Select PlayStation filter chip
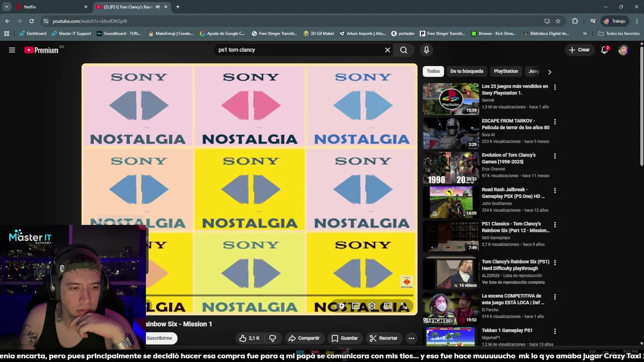 tap(506, 71)
